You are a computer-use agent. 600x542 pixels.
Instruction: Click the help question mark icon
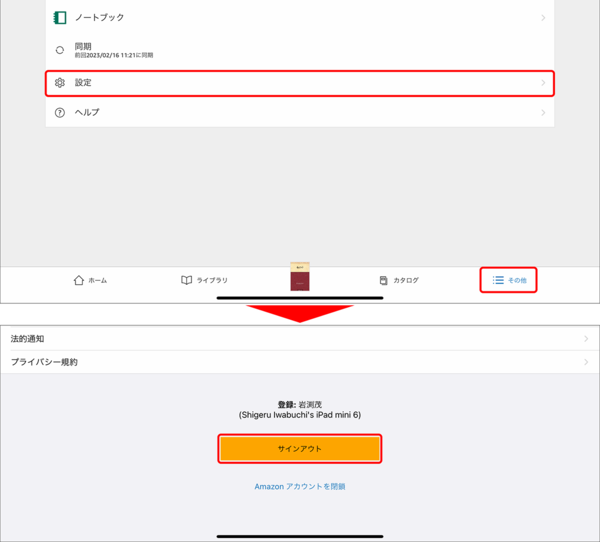point(60,113)
